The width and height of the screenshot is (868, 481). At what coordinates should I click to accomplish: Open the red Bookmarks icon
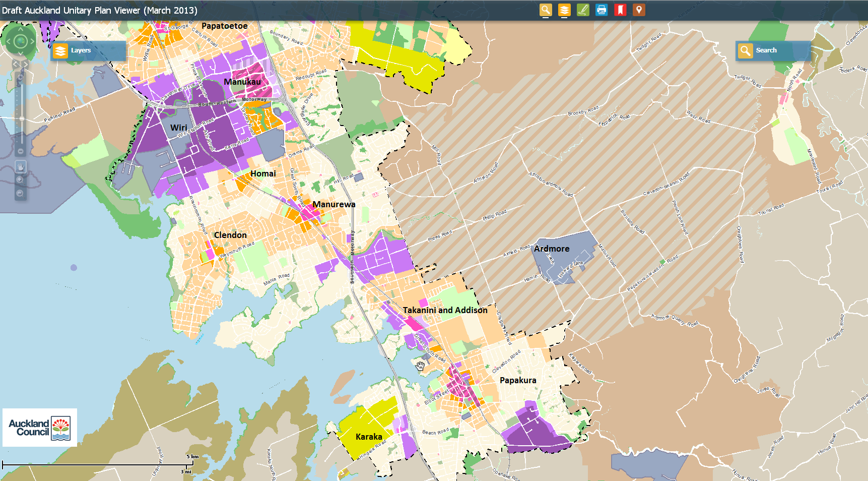620,10
